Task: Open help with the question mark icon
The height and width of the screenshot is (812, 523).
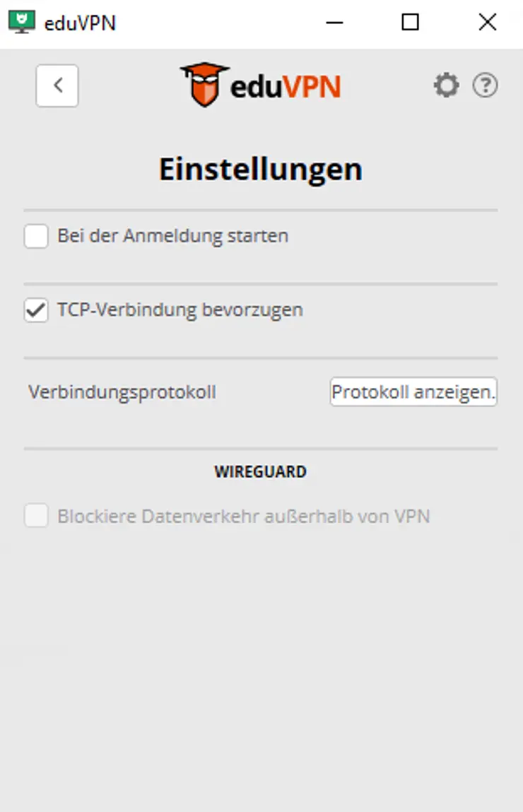Action: click(486, 86)
